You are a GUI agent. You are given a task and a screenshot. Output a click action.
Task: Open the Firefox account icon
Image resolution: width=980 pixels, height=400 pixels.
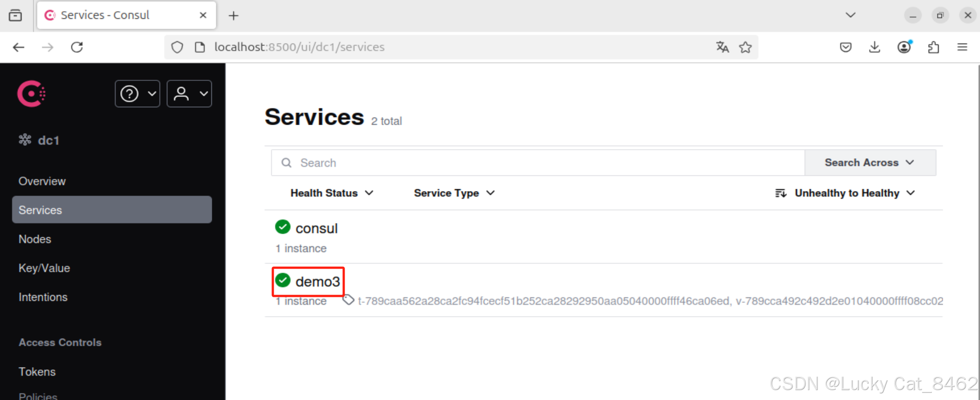(904, 47)
